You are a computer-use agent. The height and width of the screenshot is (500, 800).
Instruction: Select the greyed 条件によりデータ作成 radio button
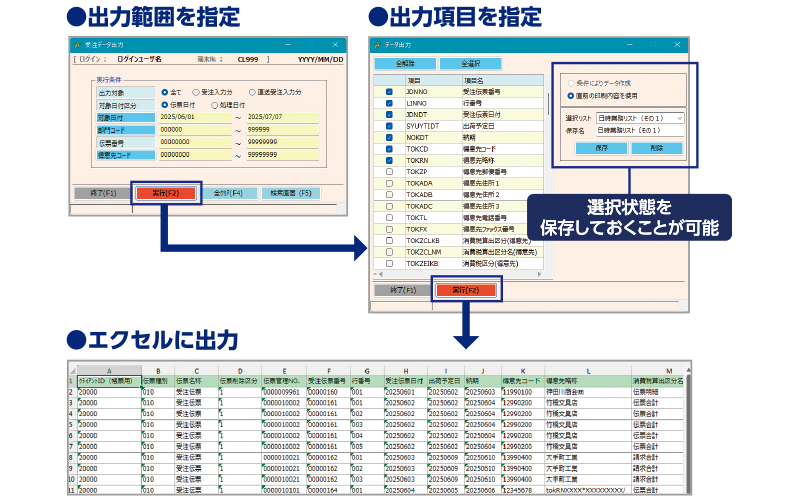click(570, 83)
